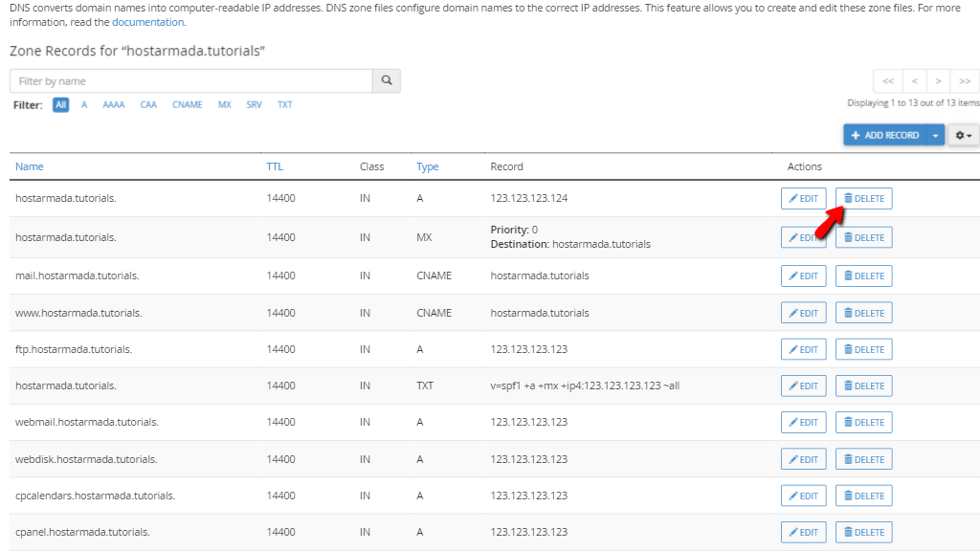This screenshot has height=551, width=980.
Task: Click the 123.123.123.124 record value
Action: coord(528,198)
